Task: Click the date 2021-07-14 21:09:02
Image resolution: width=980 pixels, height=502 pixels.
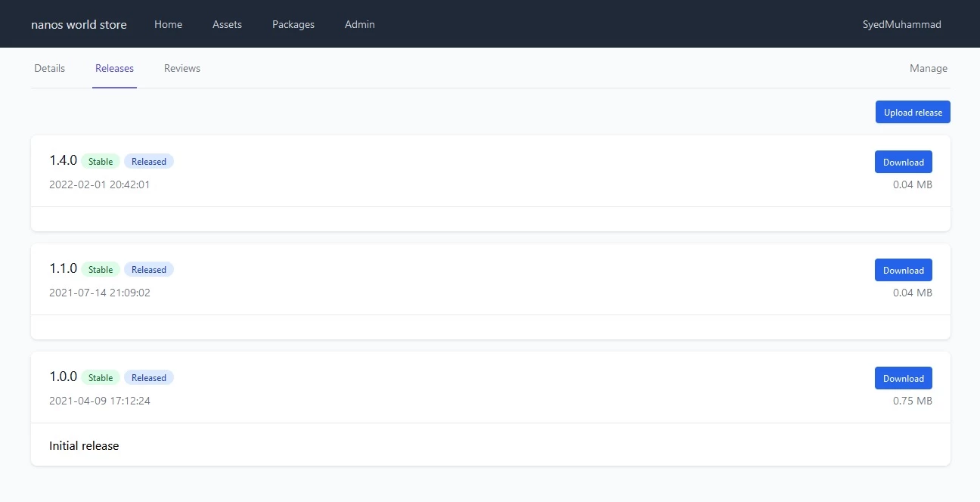Action: (100, 293)
